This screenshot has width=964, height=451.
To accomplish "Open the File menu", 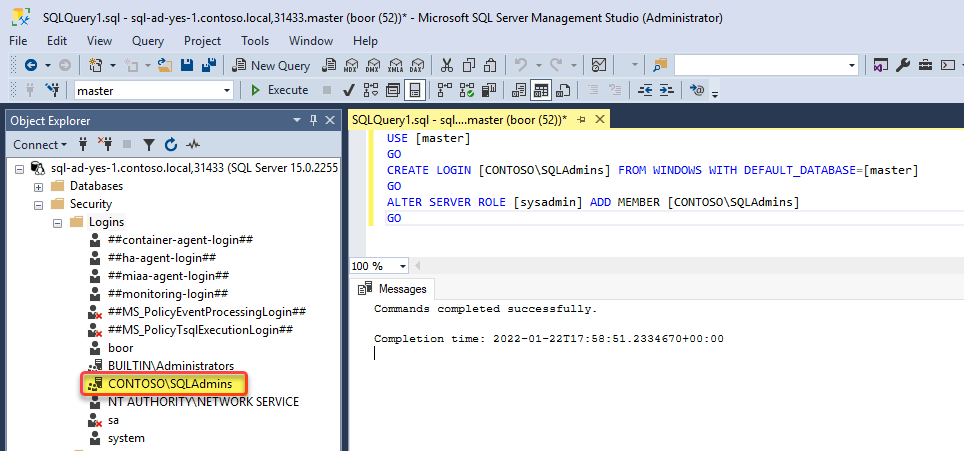I will (18, 41).
